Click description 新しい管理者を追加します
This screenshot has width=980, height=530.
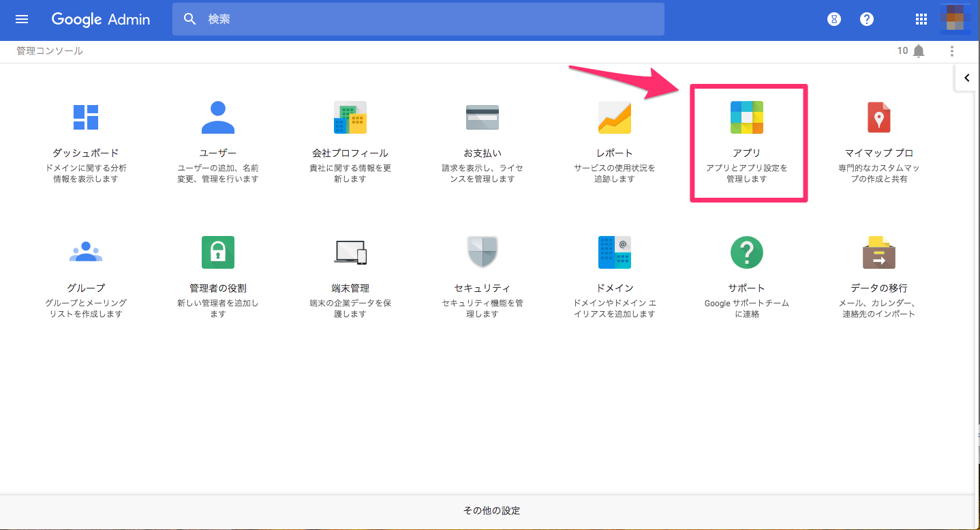tap(218, 308)
